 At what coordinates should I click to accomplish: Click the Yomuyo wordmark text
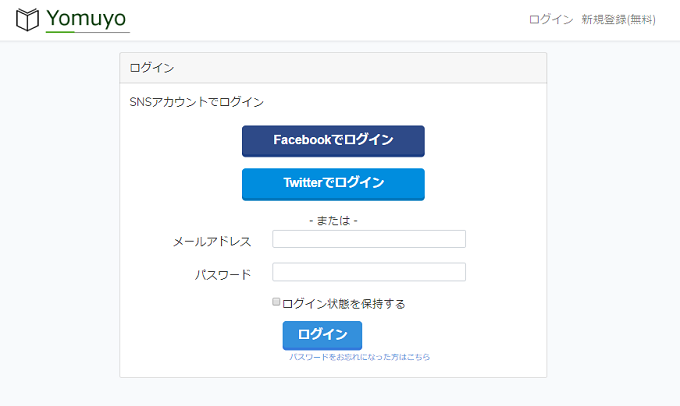(x=86, y=18)
